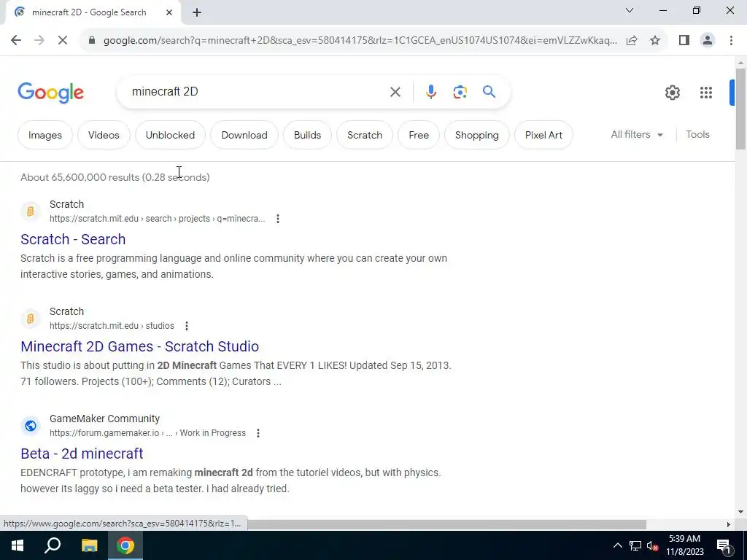
Task: Open the Beta - 2d minecraft link
Action: pos(82,454)
